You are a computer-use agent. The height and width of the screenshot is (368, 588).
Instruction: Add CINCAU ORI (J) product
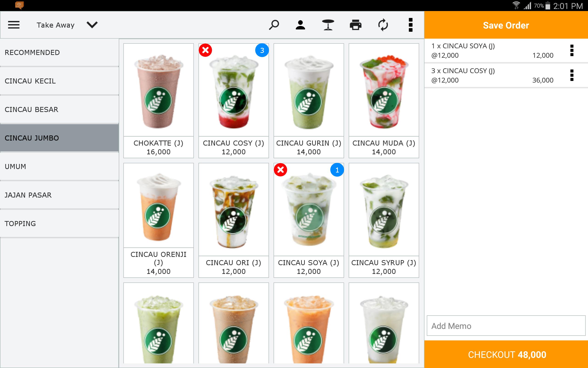234,220
